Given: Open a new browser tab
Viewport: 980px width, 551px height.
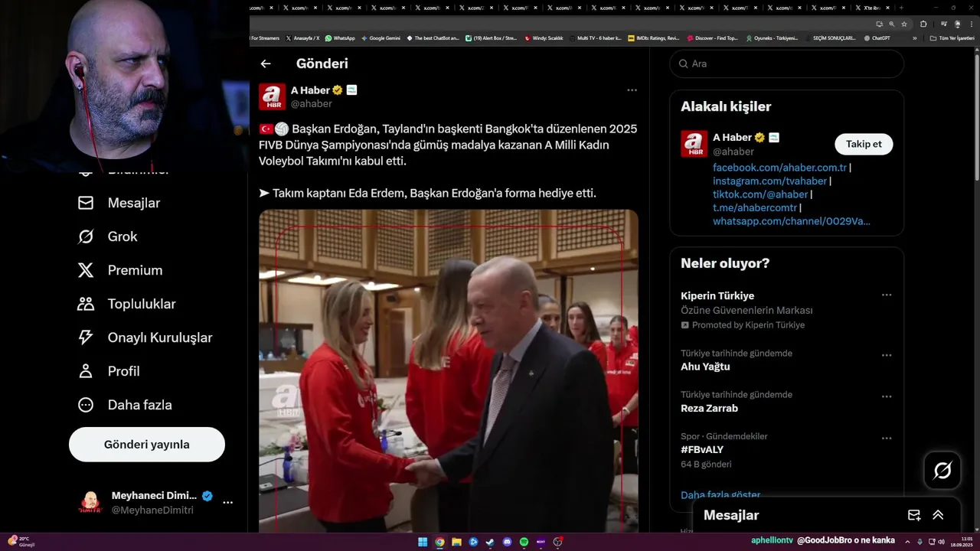Looking at the screenshot, I should coord(901,8).
